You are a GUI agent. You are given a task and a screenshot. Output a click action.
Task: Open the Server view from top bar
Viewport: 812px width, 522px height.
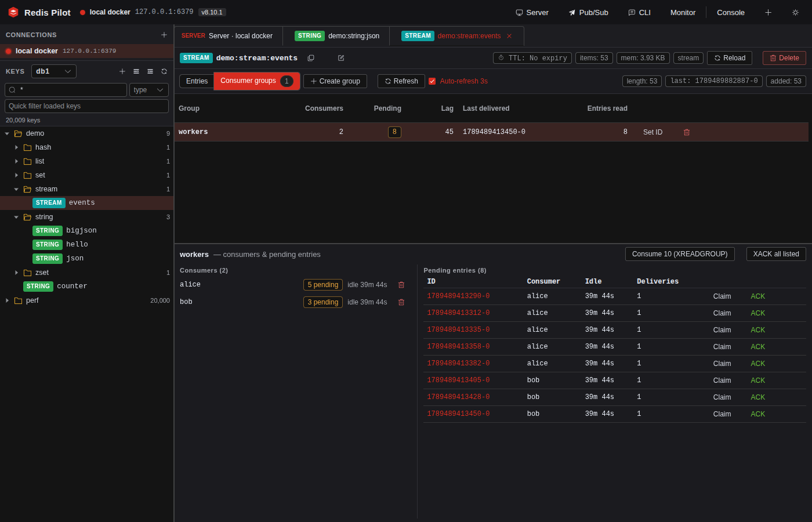tap(532, 12)
